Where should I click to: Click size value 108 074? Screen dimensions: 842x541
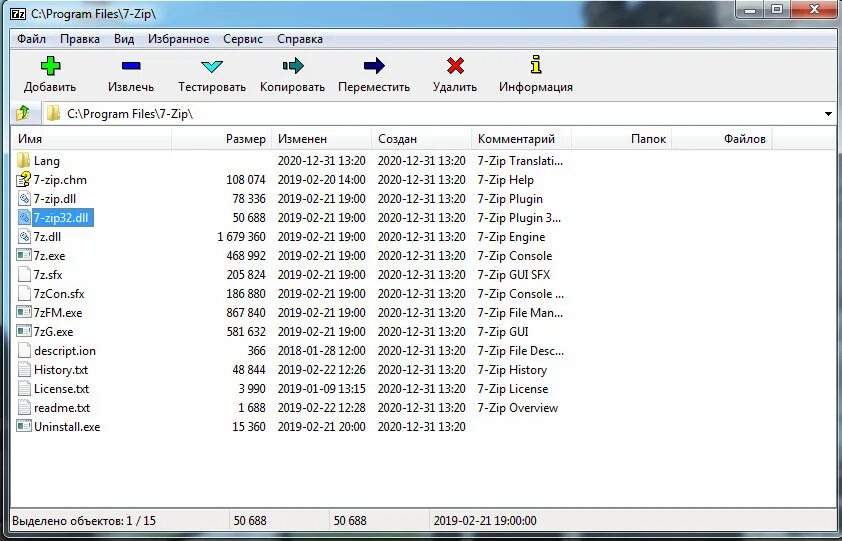click(x=246, y=180)
